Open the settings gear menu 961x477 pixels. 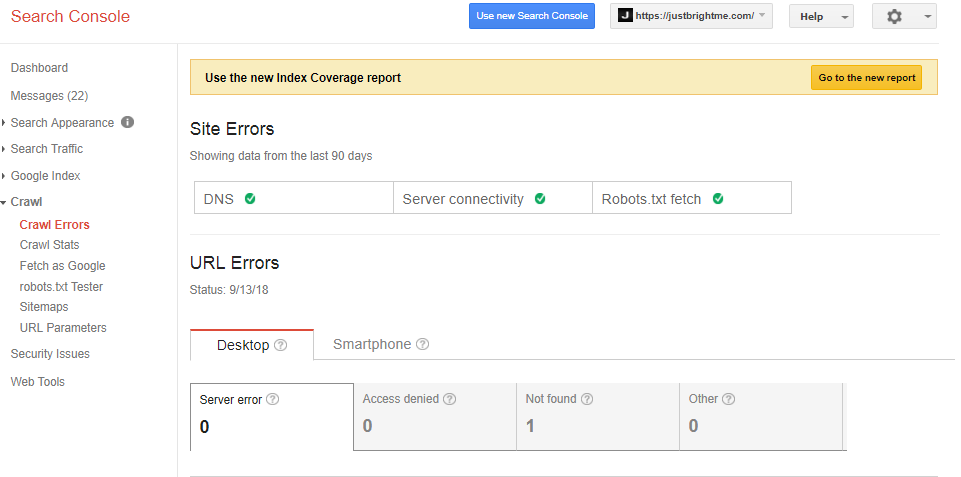[x=904, y=17]
